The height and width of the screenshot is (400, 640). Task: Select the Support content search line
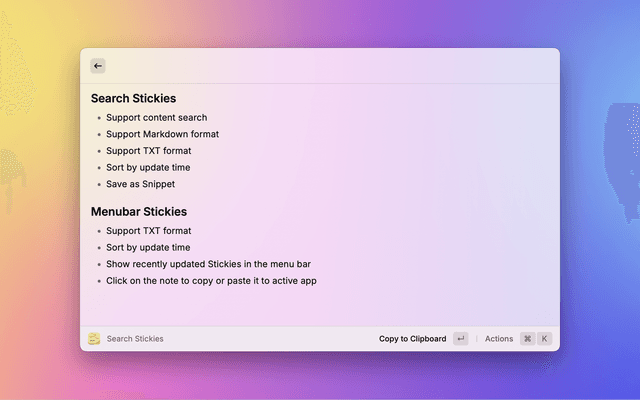pos(156,118)
